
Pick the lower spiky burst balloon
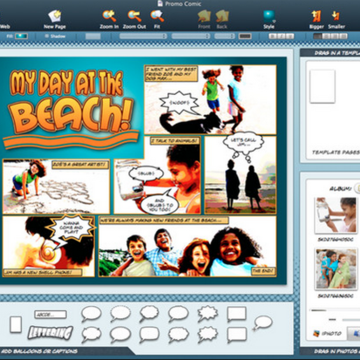[x=207, y=335]
